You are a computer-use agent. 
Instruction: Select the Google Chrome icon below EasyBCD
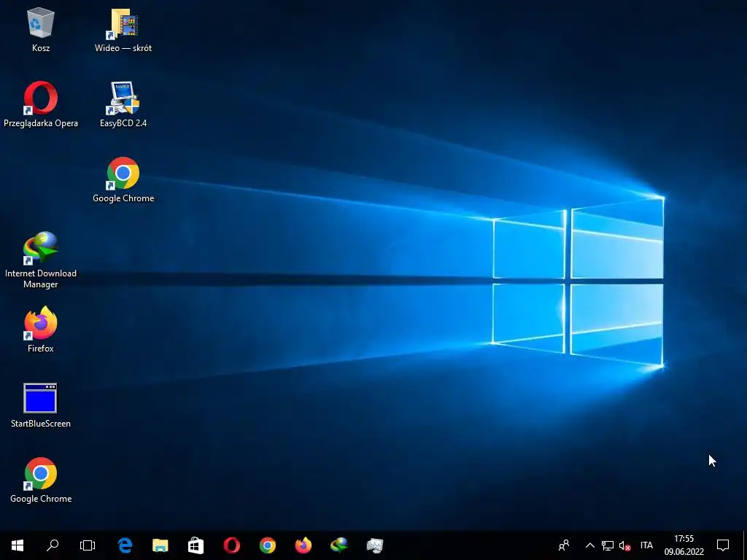pyautogui.click(x=123, y=180)
